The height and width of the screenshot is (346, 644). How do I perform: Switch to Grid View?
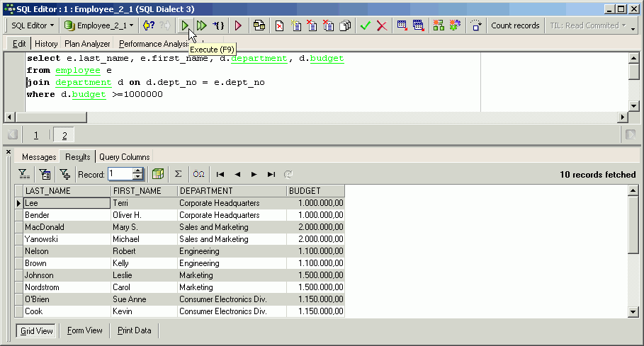(37, 330)
